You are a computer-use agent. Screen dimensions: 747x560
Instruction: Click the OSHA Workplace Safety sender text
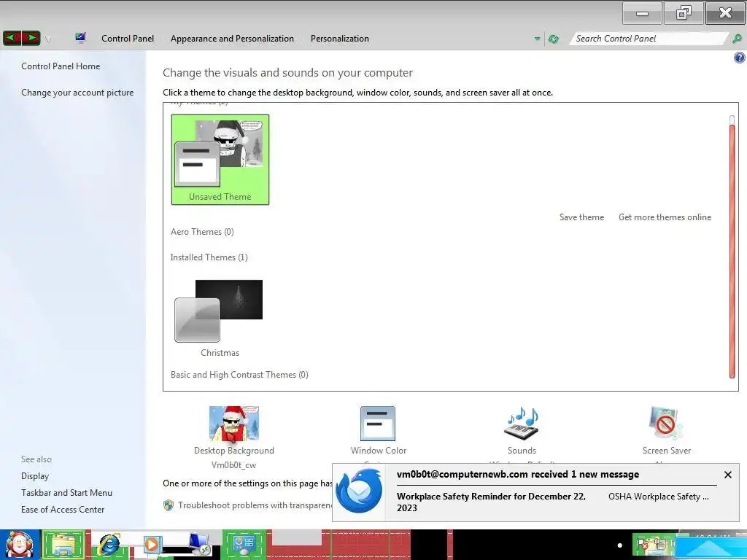[x=659, y=497]
